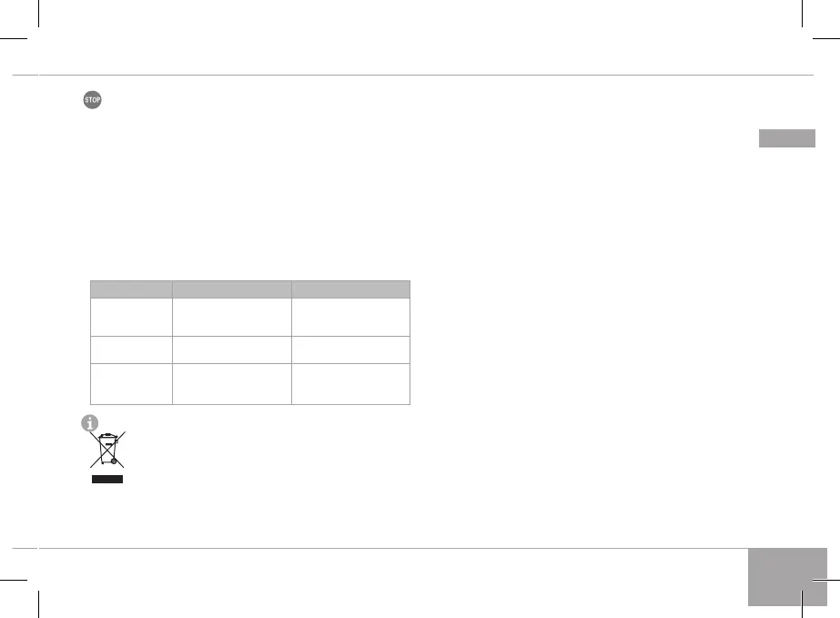Click the small gray tab at right edge
This screenshot has height=618, width=840.
point(787,138)
